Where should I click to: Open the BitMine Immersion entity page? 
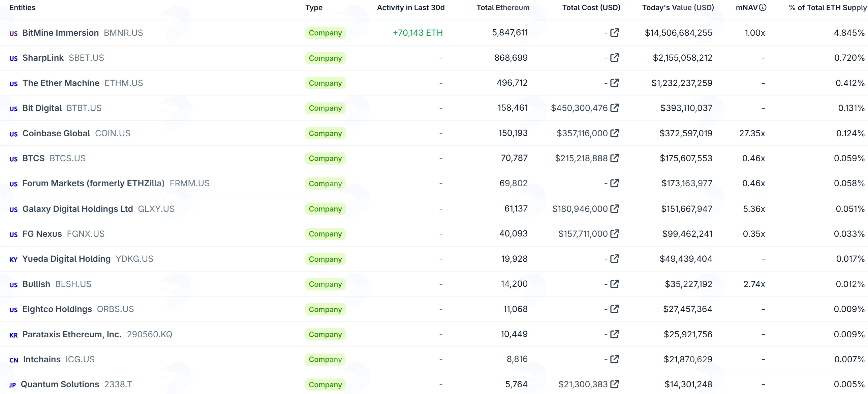point(61,33)
